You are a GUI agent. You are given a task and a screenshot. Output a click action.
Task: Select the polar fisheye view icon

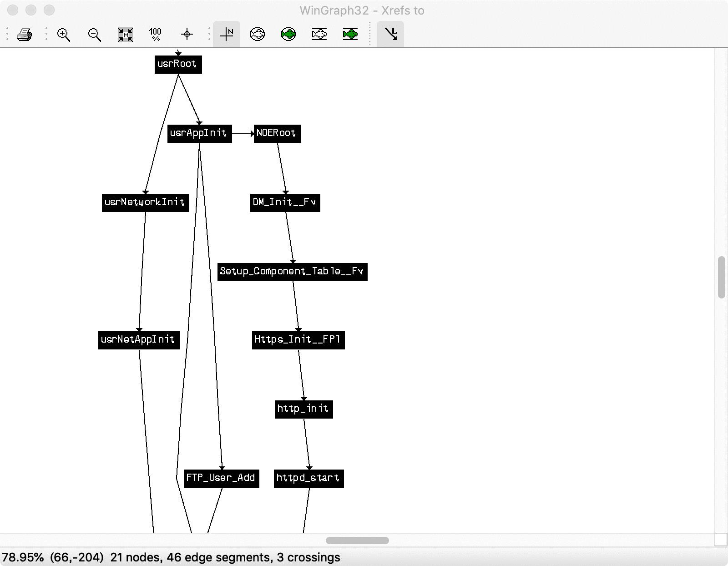[x=258, y=34]
